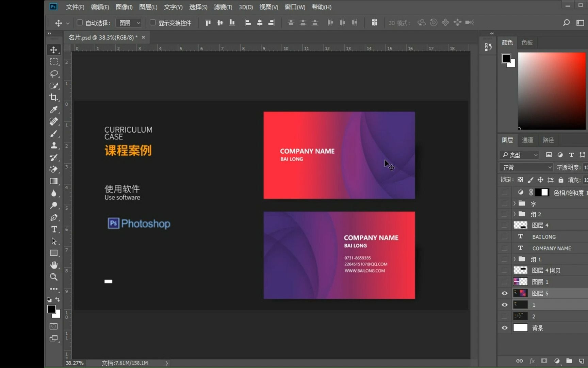The width and height of the screenshot is (588, 368).
Task: Select the Path Selection tool
Action: click(x=54, y=241)
